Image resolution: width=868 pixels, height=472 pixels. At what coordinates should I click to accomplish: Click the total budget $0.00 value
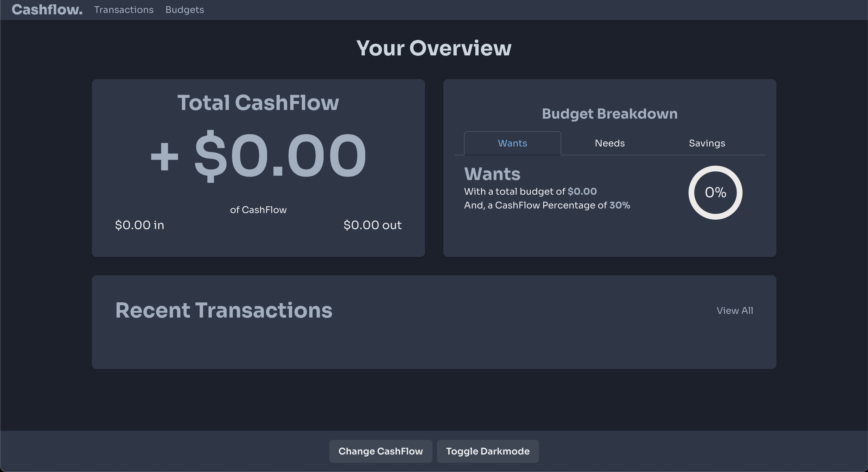(582, 191)
